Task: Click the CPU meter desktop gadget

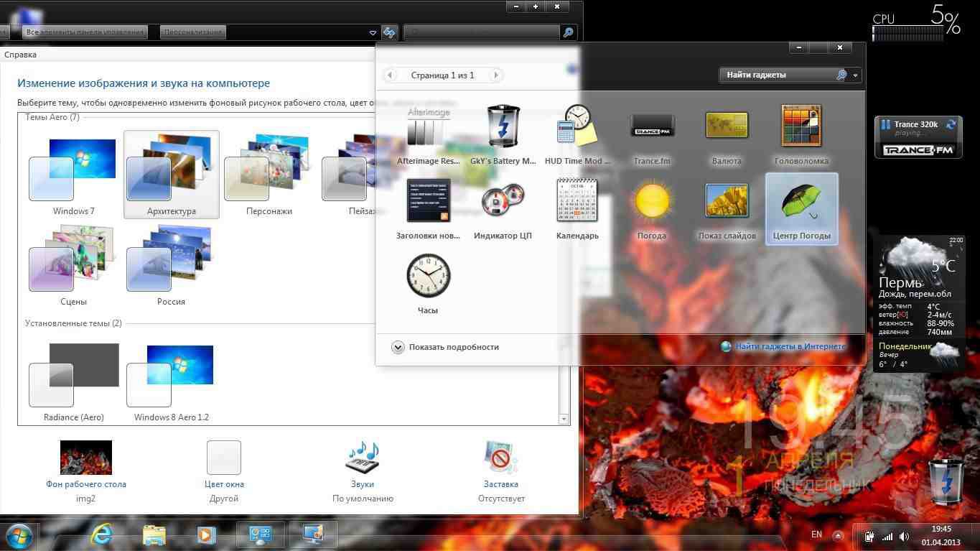Action: (x=917, y=24)
